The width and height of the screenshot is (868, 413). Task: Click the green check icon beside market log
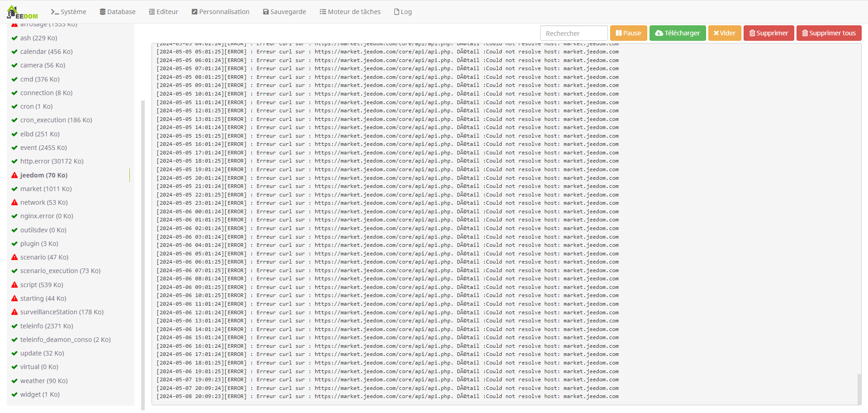point(14,189)
